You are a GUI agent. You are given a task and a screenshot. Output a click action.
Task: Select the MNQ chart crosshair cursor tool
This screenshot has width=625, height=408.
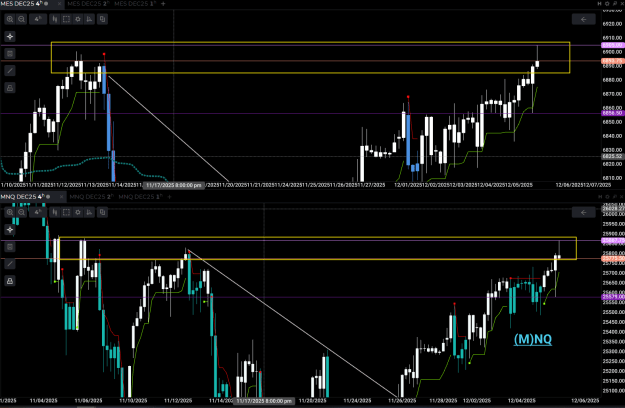(10, 230)
